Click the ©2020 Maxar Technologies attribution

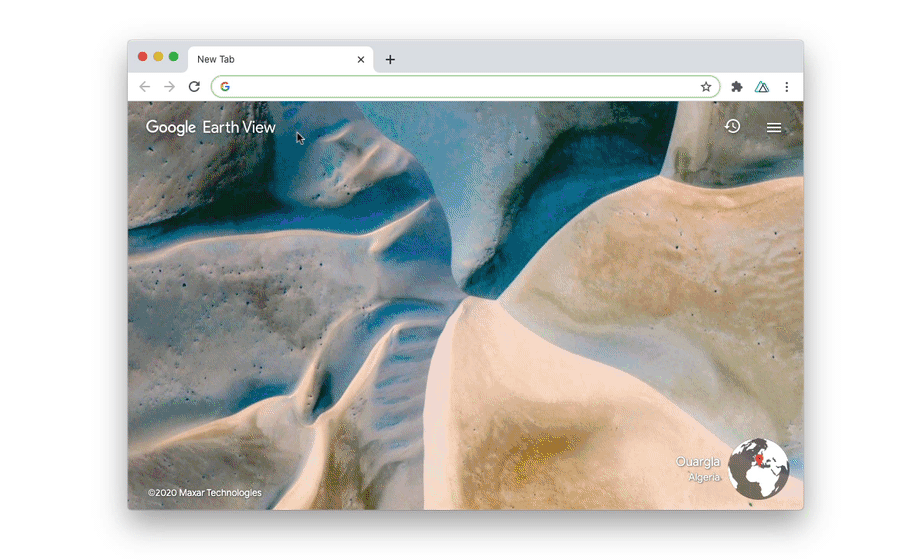(205, 493)
